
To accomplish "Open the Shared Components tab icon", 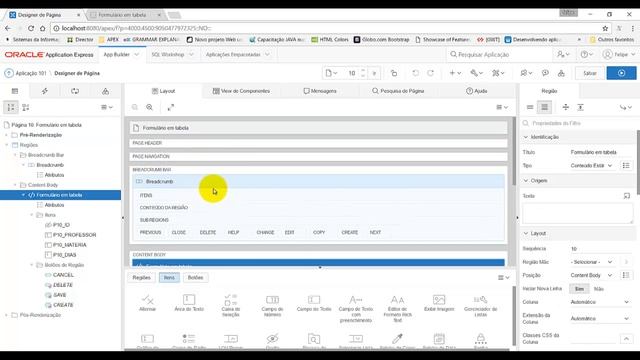I will (x=105, y=91).
